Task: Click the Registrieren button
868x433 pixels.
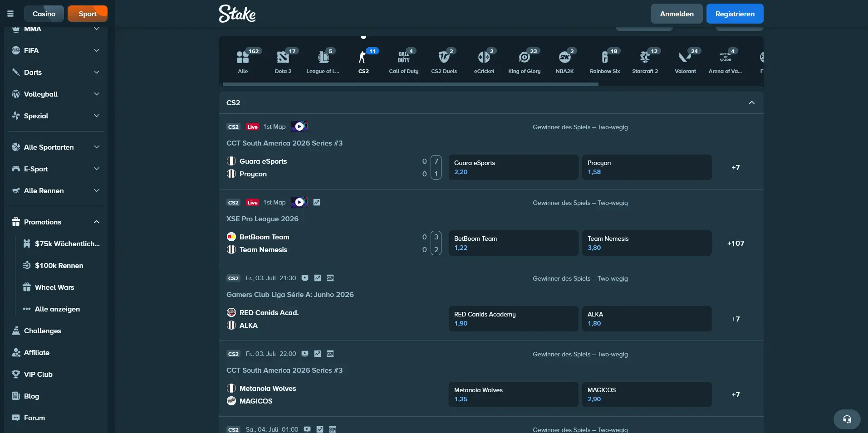Action: tap(735, 14)
